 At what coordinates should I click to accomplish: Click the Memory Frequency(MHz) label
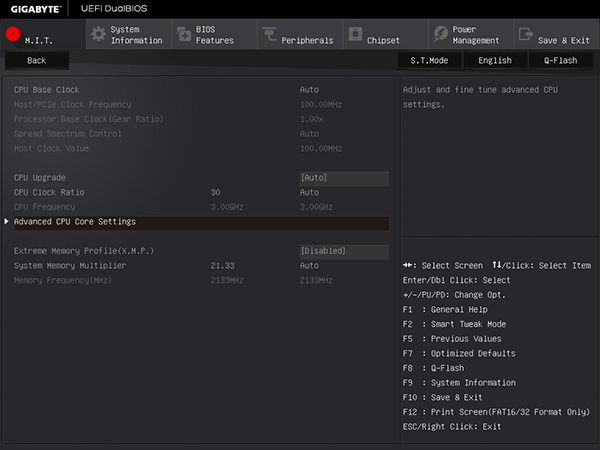click(63, 280)
